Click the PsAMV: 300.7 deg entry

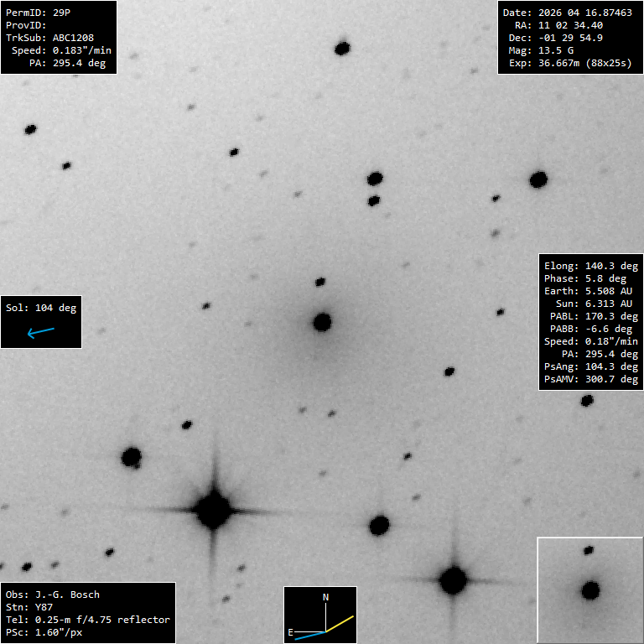coord(591,379)
